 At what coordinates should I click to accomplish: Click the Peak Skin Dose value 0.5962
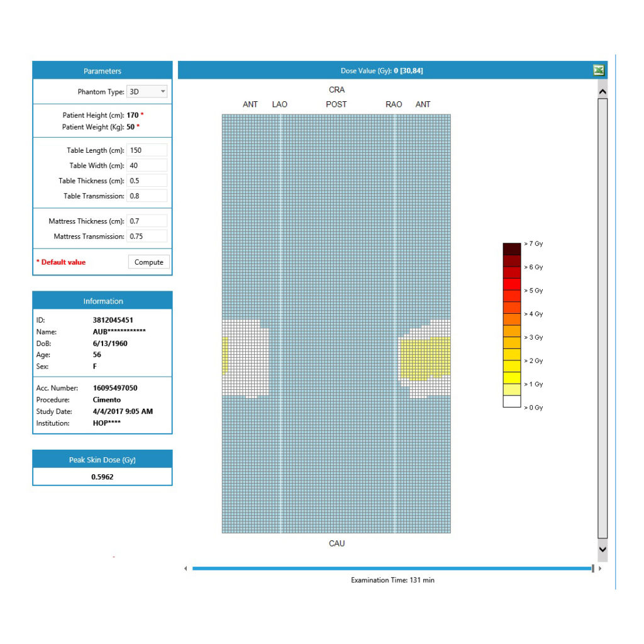(x=103, y=477)
